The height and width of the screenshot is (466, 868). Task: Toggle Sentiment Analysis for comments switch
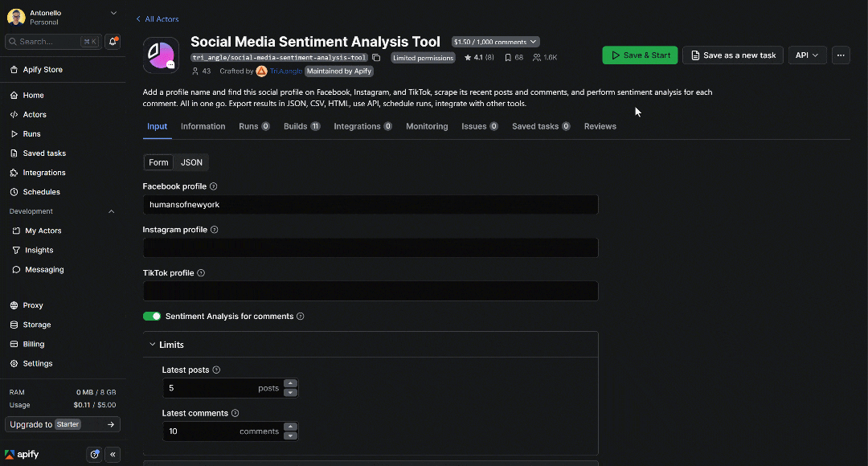[x=152, y=317]
